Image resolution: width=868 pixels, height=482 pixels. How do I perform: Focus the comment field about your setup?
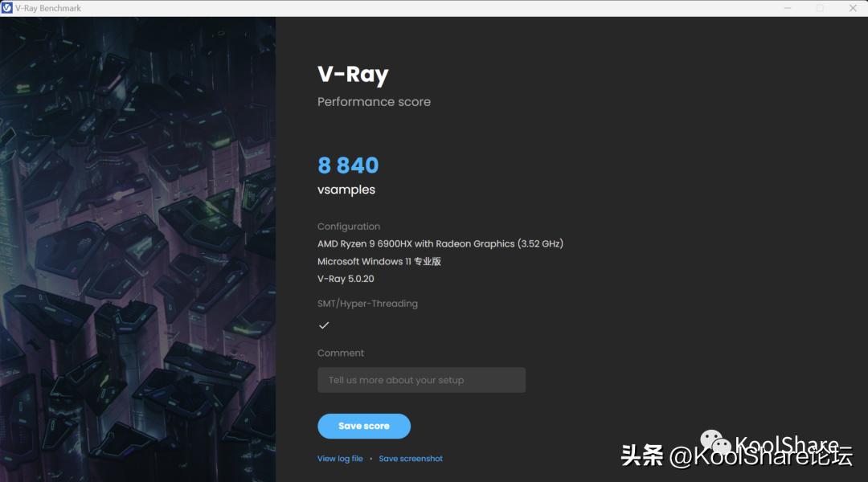coord(421,380)
